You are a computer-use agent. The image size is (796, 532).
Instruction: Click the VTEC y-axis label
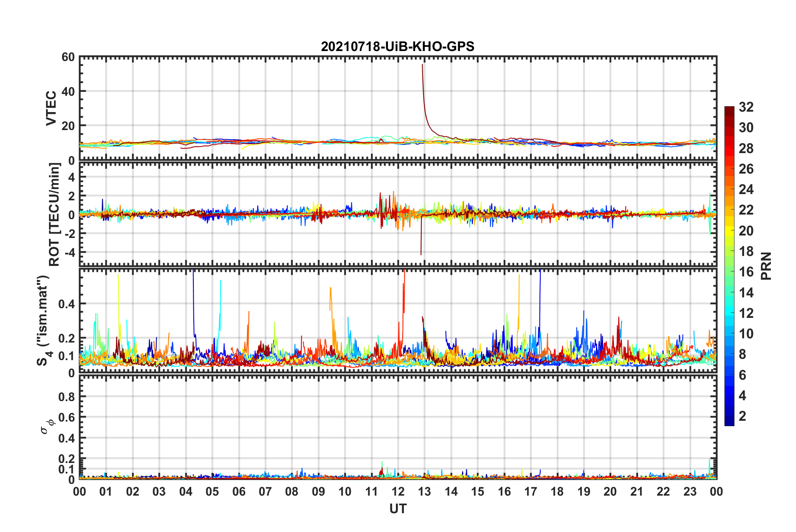(51, 108)
